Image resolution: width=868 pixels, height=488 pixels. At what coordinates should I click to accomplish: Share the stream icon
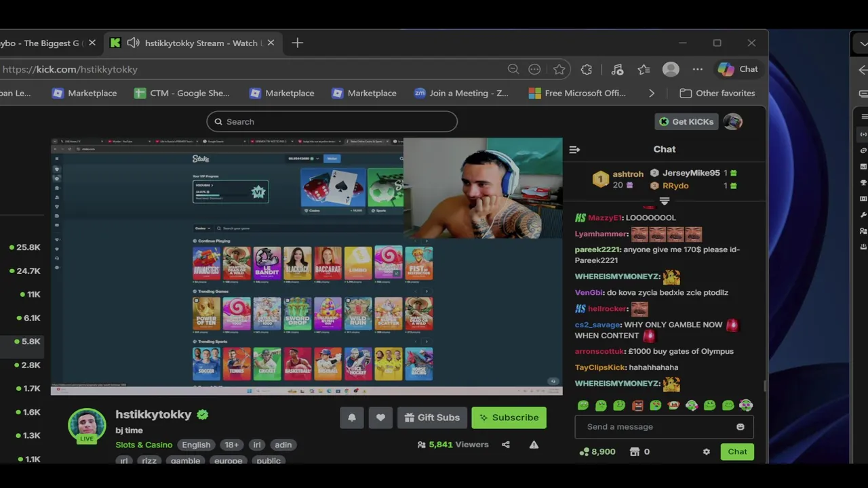click(x=505, y=445)
